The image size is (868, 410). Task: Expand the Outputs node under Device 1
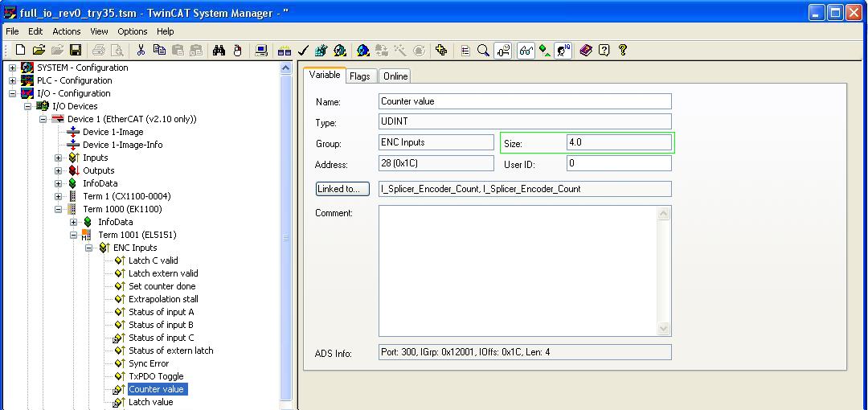pos(58,170)
